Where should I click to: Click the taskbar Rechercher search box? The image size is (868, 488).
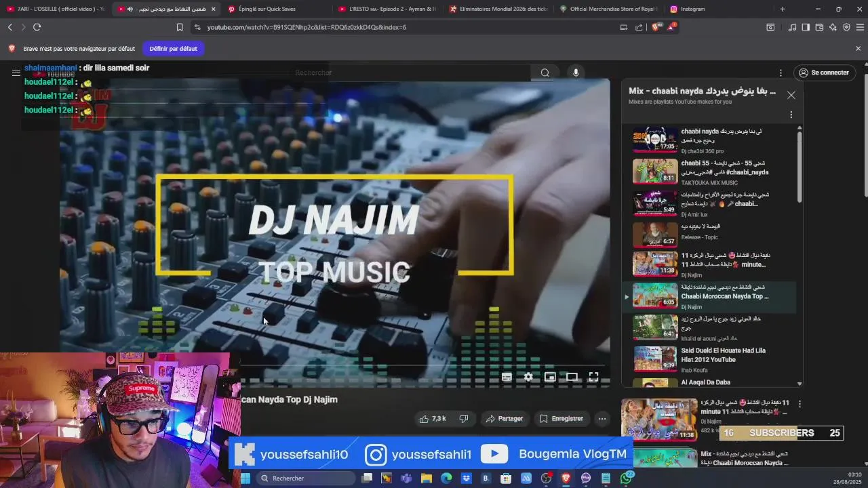[307, 479]
